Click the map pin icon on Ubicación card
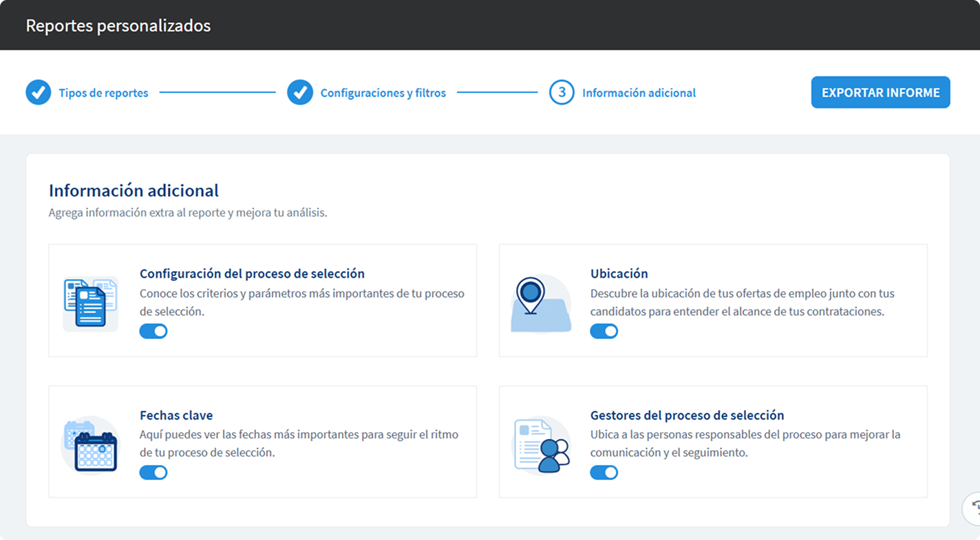 coord(541,301)
